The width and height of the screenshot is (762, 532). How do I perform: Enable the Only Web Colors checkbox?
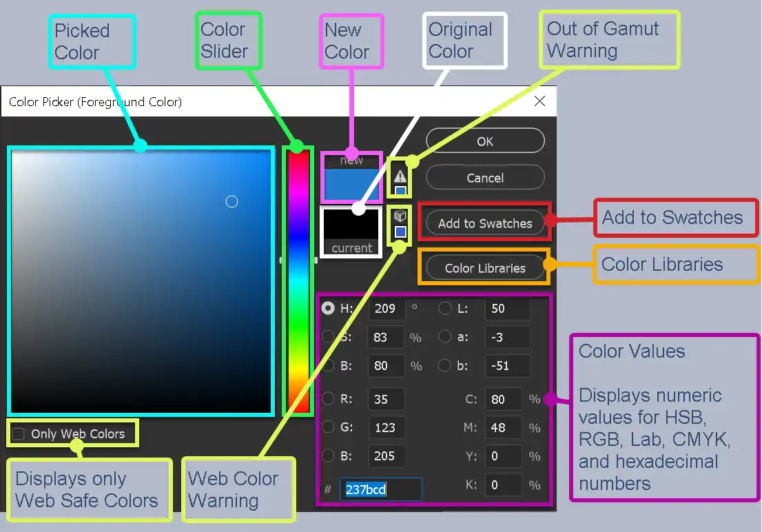(17, 433)
